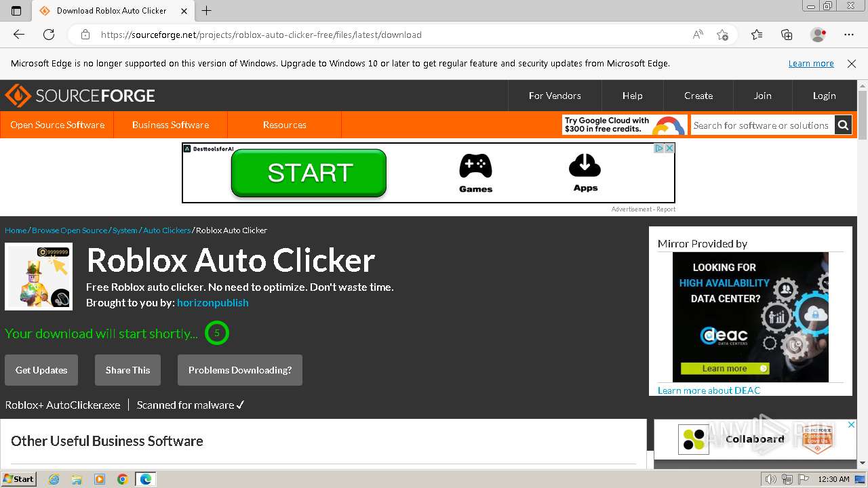Click the system clock 12:30 AM
This screenshot has height=488, width=868.
pos(833,479)
